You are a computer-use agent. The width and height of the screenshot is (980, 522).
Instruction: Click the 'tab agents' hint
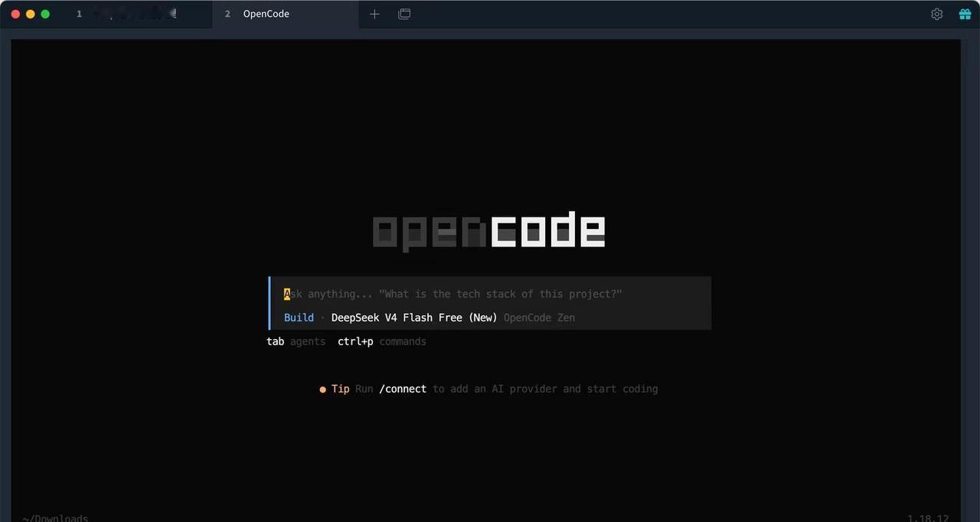coord(296,341)
